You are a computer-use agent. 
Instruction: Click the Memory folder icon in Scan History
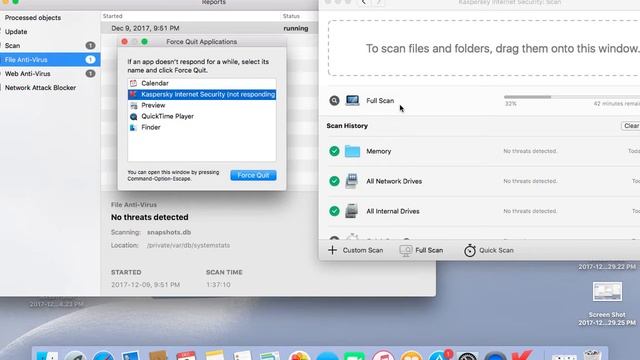pos(352,151)
